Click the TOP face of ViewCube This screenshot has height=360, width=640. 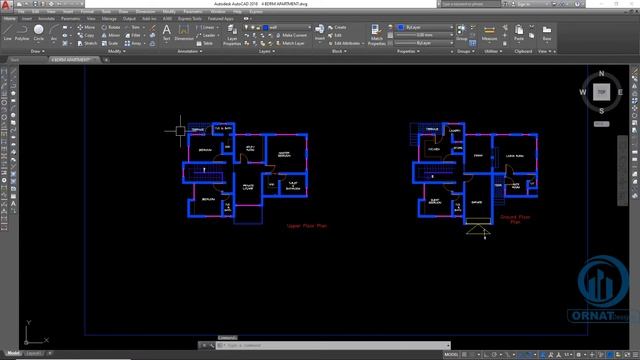click(x=601, y=92)
